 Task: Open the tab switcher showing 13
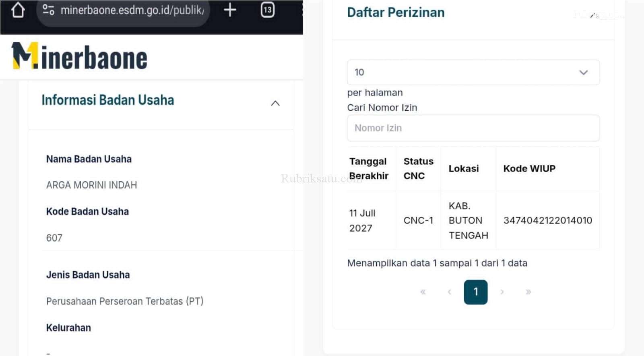coord(268,10)
